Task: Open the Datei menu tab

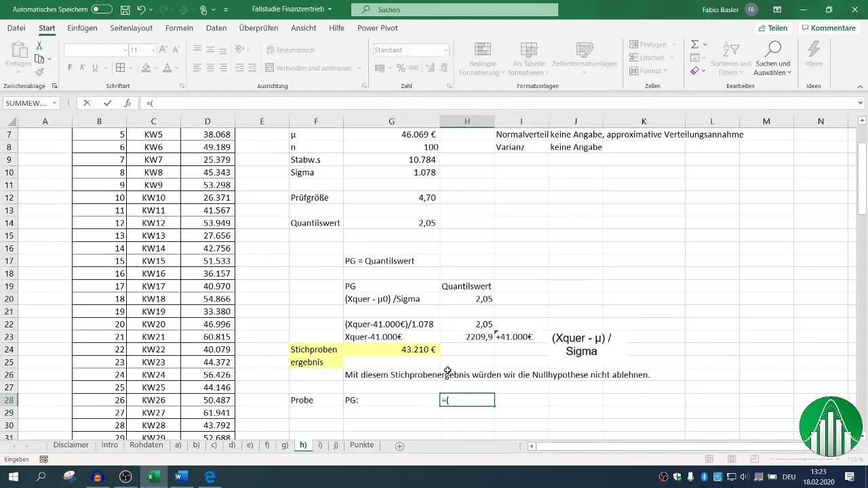Action: coord(16,28)
